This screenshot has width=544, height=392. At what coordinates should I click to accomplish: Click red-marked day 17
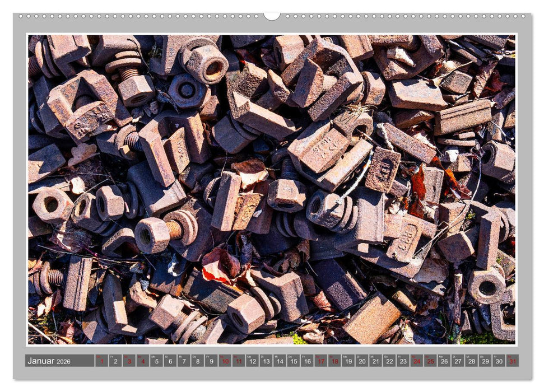pyautogui.click(x=321, y=361)
